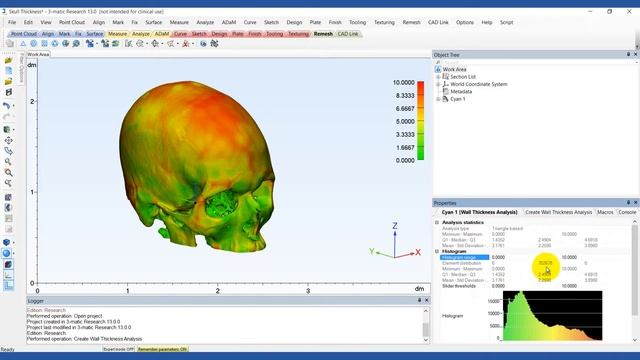Click the Properties panel vertical scrollbar
Image resolution: width=640 pixels, height=360 pixels.
[x=635, y=270]
